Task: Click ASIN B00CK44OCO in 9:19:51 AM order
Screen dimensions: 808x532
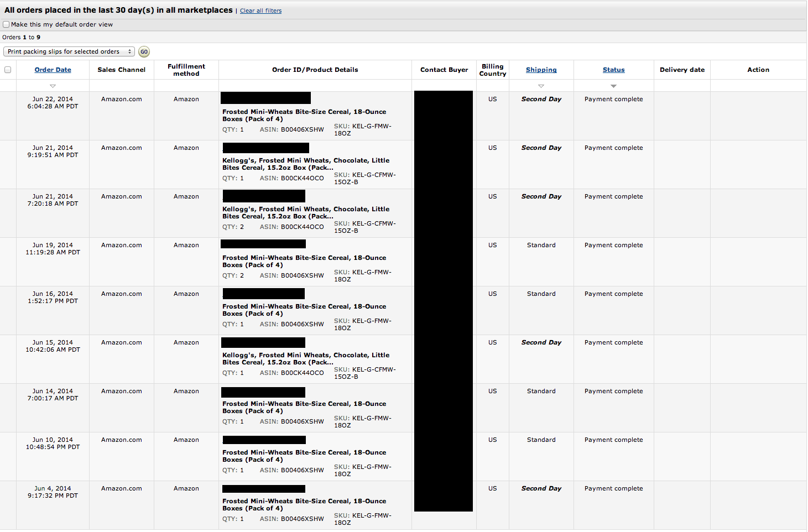Action: point(292,178)
